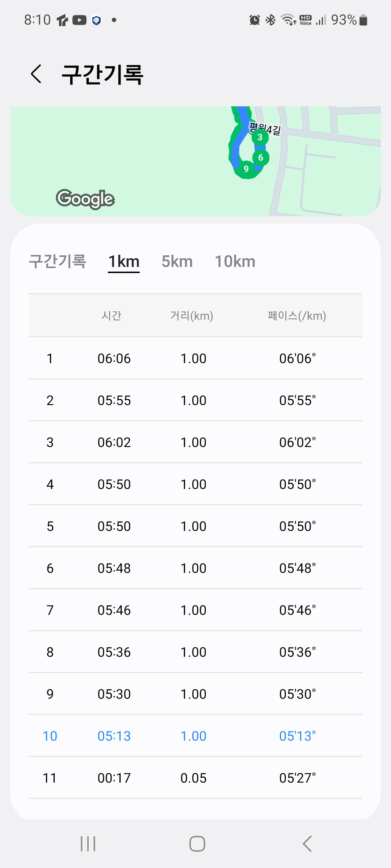The width and height of the screenshot is (391, 868).
Task: Tap map marker number 3
Action: (260, 137)
